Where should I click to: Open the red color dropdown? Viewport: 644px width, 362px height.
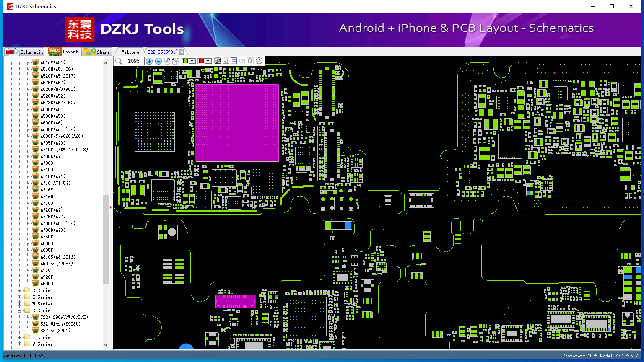(x=208, y=61)
